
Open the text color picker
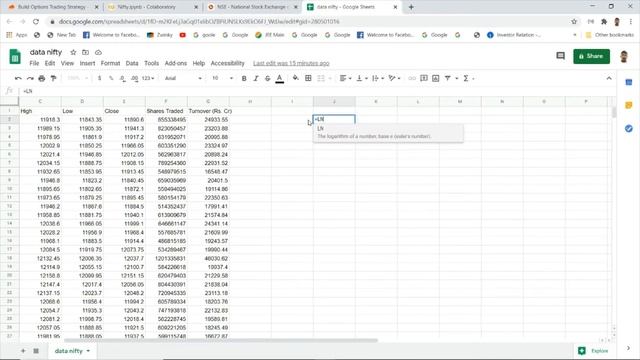pyautogui.click(x=280, y=78)
